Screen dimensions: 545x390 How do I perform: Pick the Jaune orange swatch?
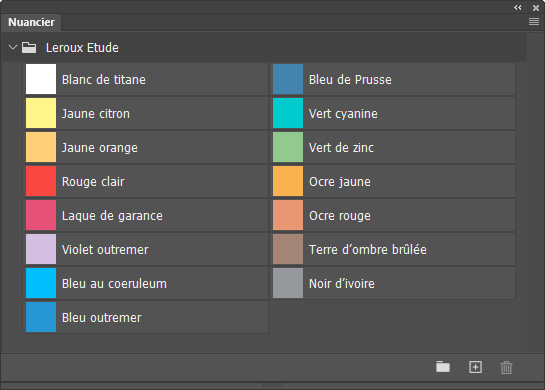coord(41,147)
